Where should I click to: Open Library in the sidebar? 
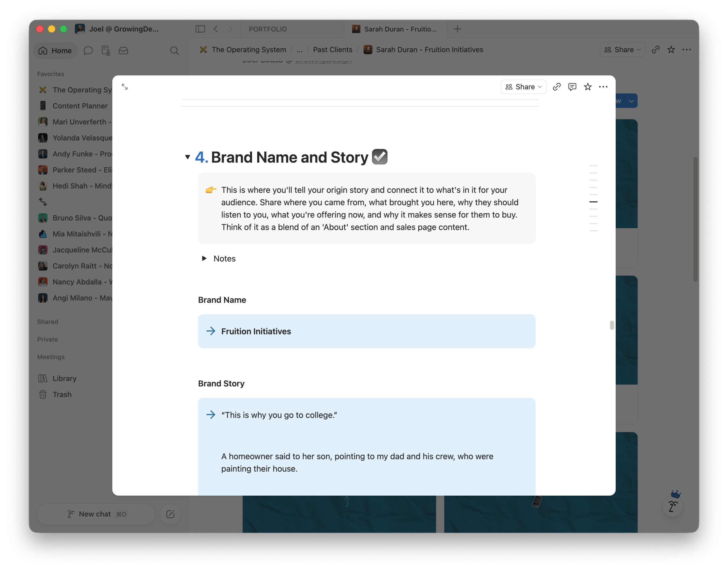65,378
